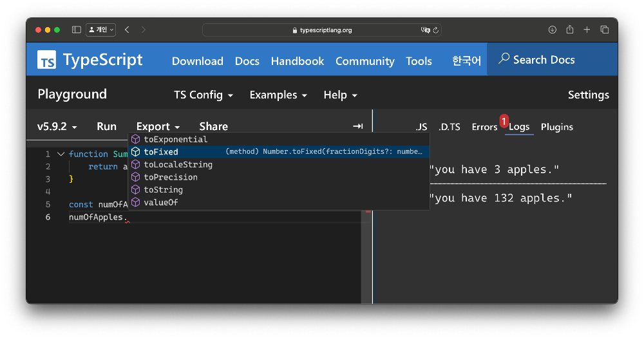Switch to the .JS output tab
The width and height of the screenshot is (644, 338).
click(421, 127)
